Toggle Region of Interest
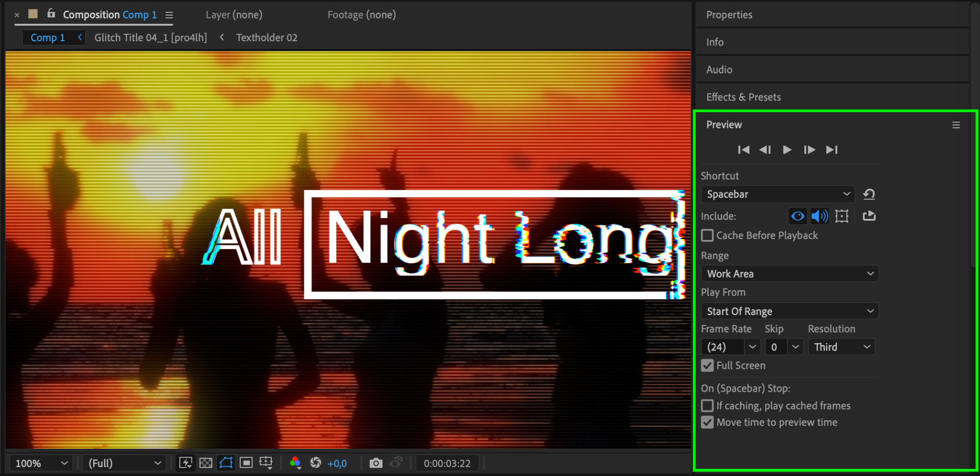Image resolution: width=980 pixels, height=476 pixels. click(x=246, y=463)
